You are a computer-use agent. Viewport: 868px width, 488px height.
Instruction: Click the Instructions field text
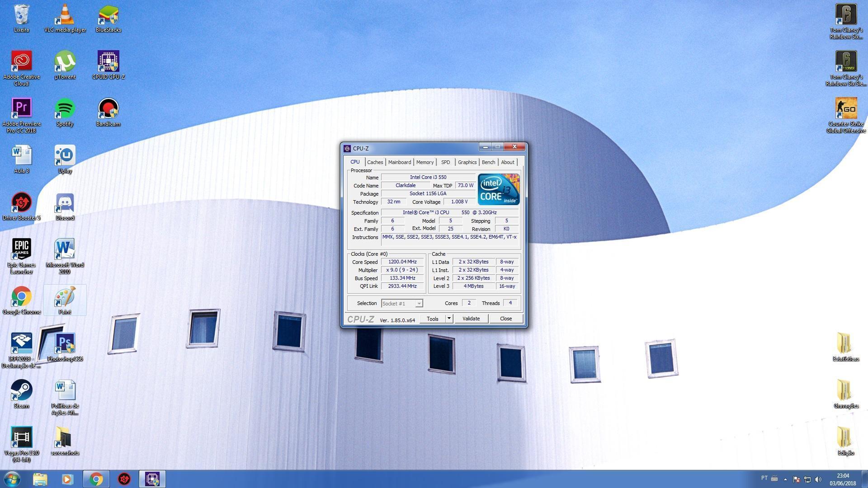(x=450, y=239)
